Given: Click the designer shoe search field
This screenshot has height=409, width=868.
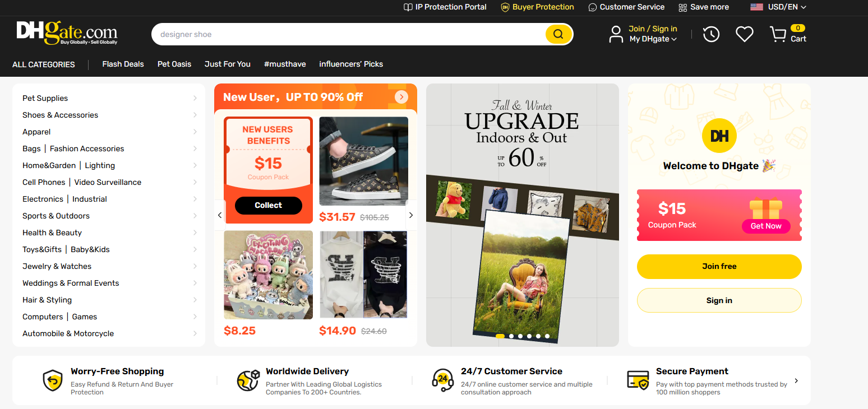Looking at the screenshot, I should 348,34.
